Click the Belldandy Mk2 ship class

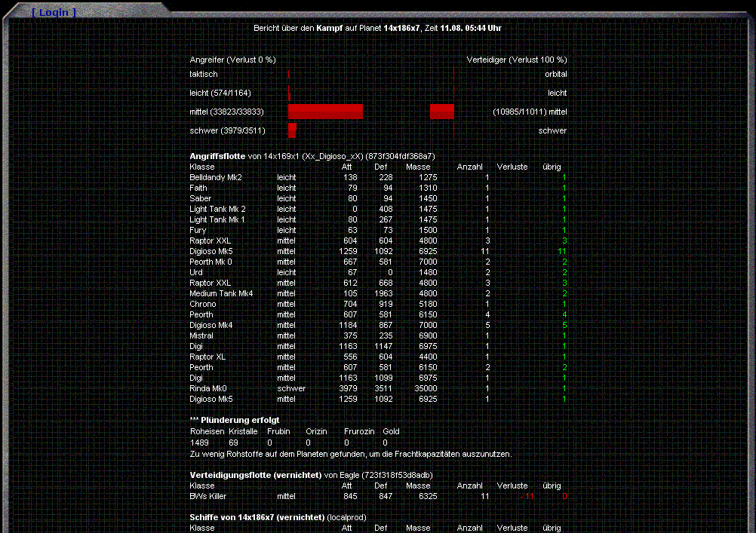point(216,177)
